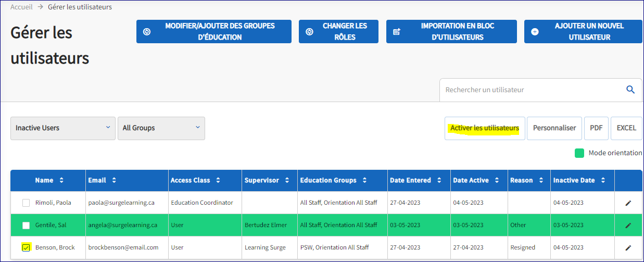Click Ajouter un nouvel utilisateur
This screenshot has height=262, width=644.
coord(583,31)
